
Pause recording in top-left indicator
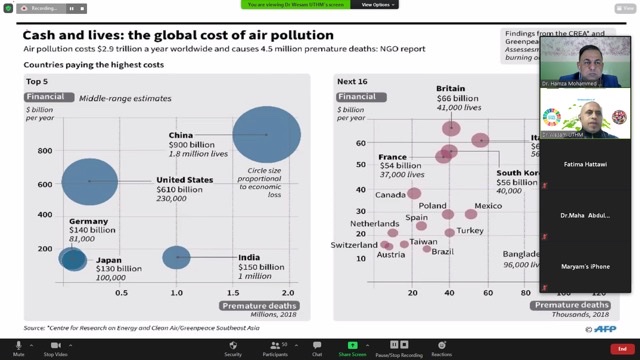[x=71, y=9]
